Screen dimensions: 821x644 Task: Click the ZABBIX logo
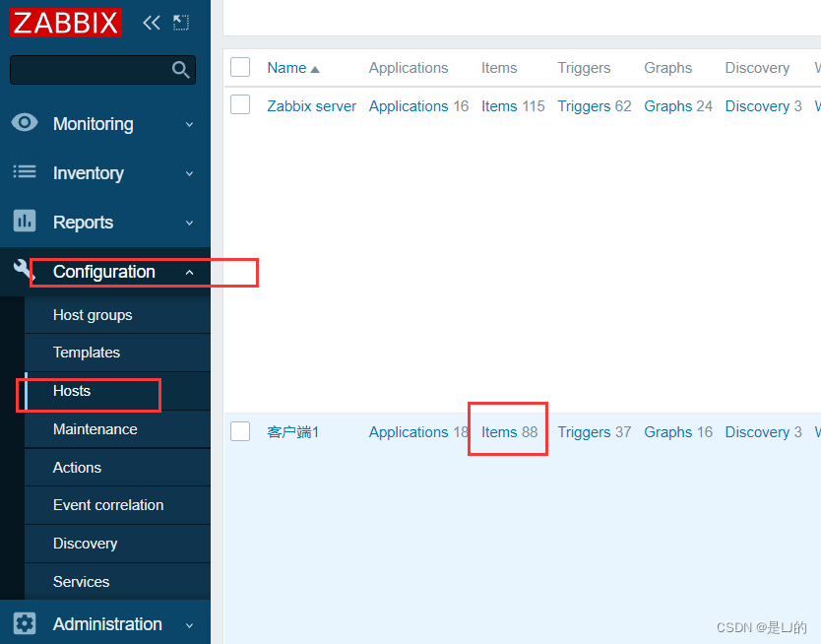tap(66, 23)
